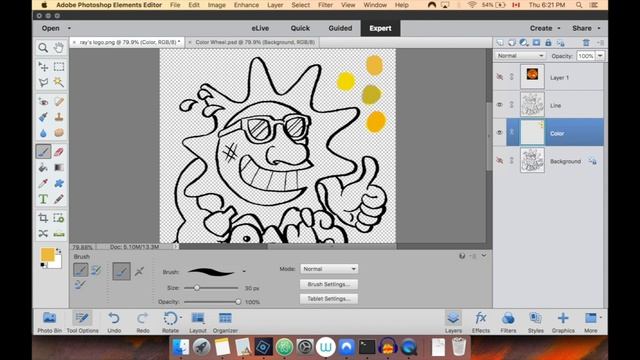Select the Rectangular Marquee tool
The height and width of the screenshot is (360, 640).
[59, 67]
